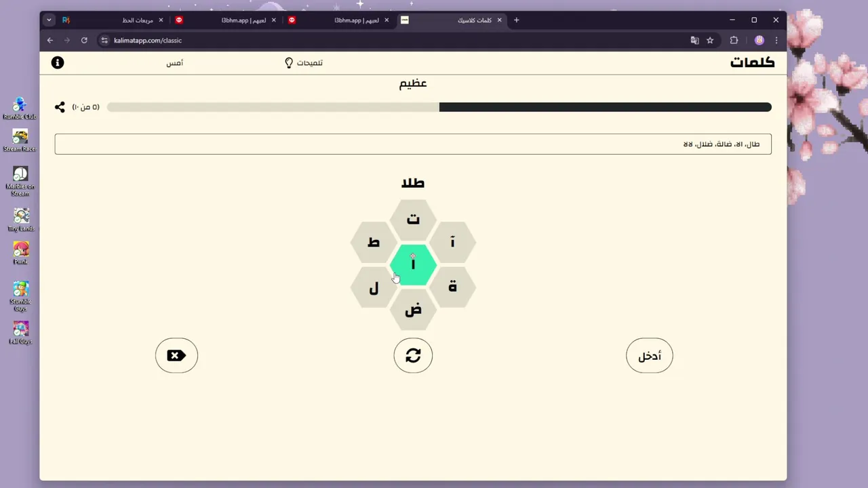Screen dimensions: 868x488
Task: Submit word with أدخل button
Action: click(650, 355)
